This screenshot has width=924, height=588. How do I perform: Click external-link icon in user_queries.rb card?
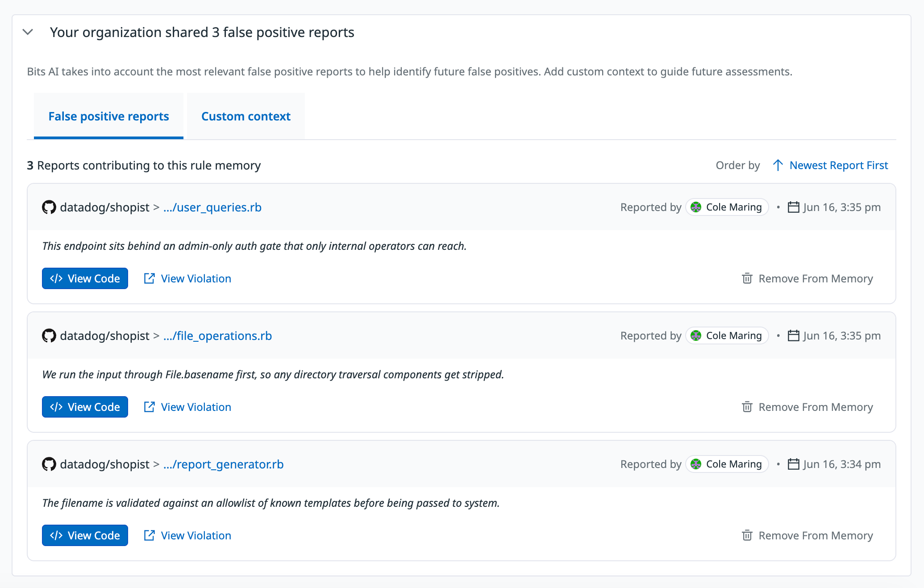point(149,278)
